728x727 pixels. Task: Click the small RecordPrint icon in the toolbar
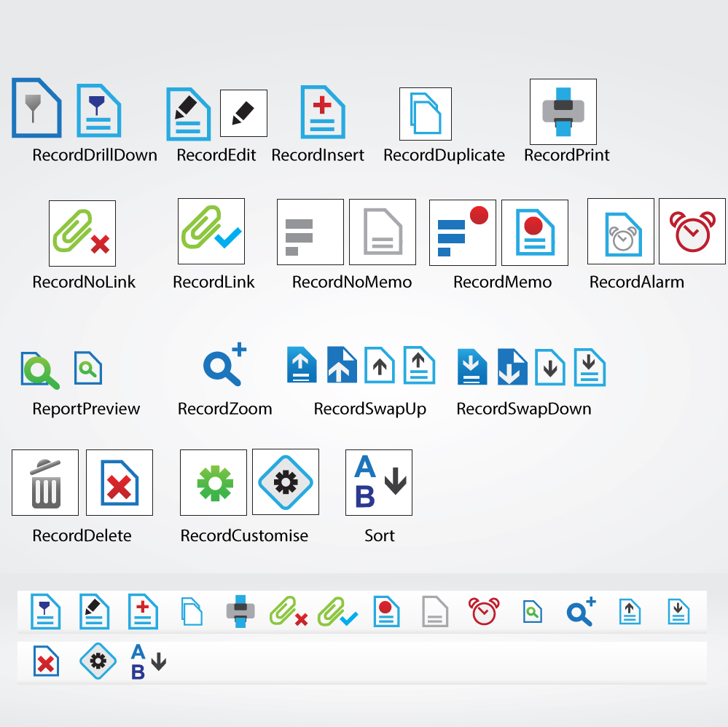[240, 612]
